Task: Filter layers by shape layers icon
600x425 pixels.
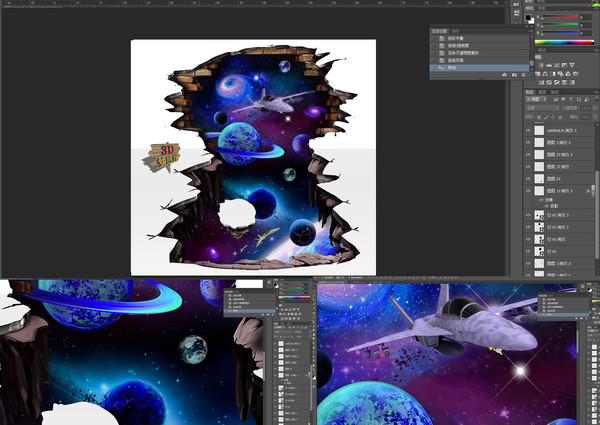Action: tap(579, 99)
